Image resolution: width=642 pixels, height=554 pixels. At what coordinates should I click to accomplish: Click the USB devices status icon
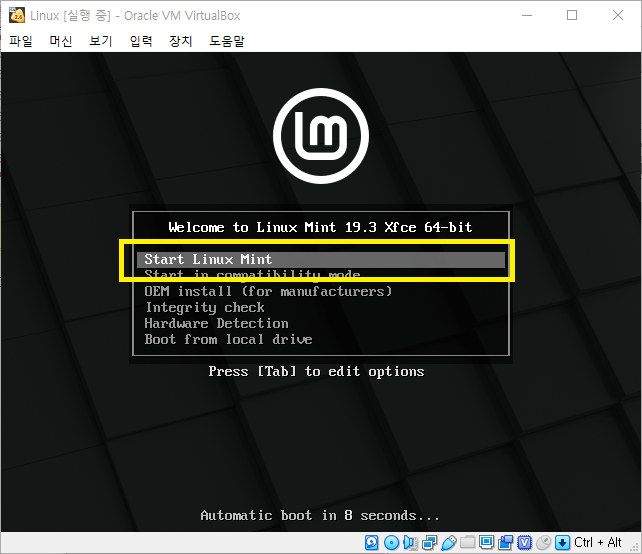click(x=448, y=543)
